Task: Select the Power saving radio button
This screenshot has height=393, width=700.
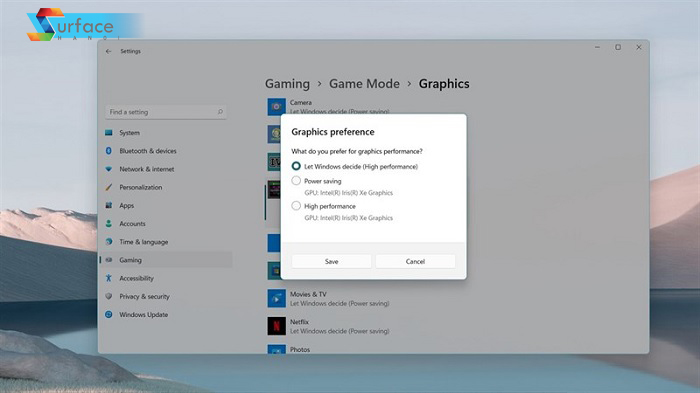Action: tap(296, 181)
